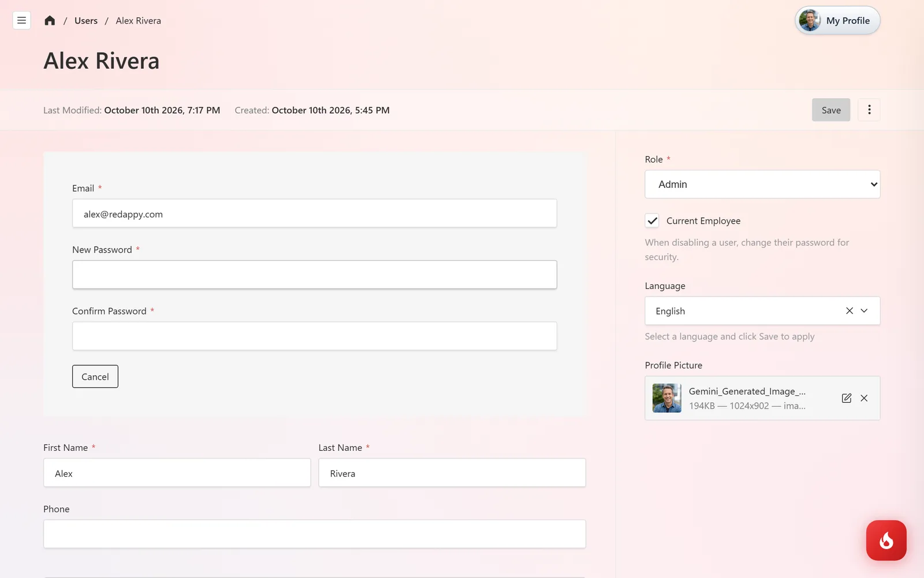The image size is (924, 578).
Task: Click the Last Modified date text
Action: (162, 110)
